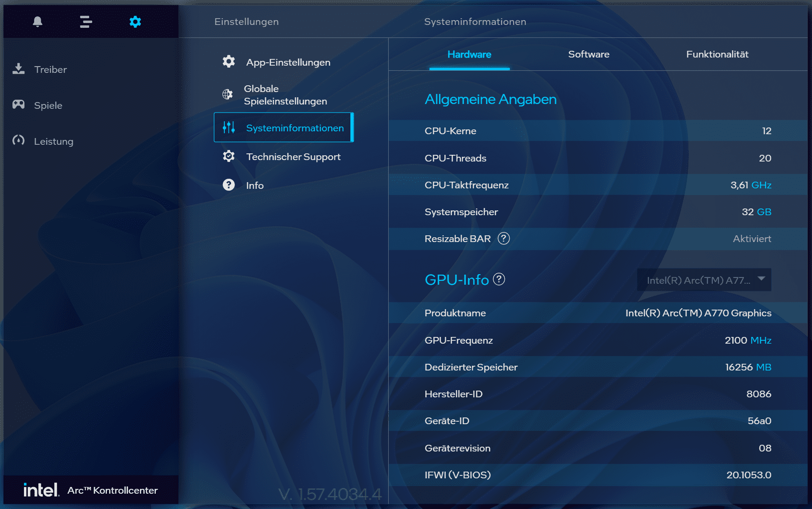Screen dimensions: 812x509
Task: Click the Aktiviert status for Resizable BAR
Action: 752,239
